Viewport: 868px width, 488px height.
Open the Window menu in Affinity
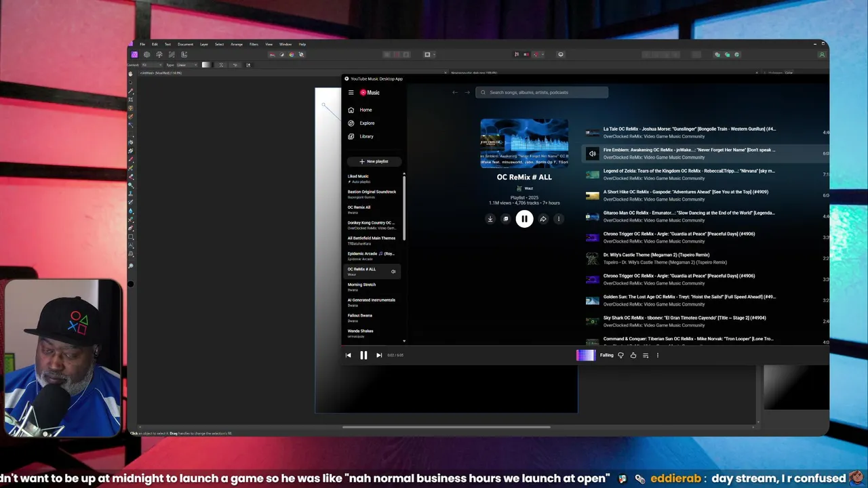(285, 44)
